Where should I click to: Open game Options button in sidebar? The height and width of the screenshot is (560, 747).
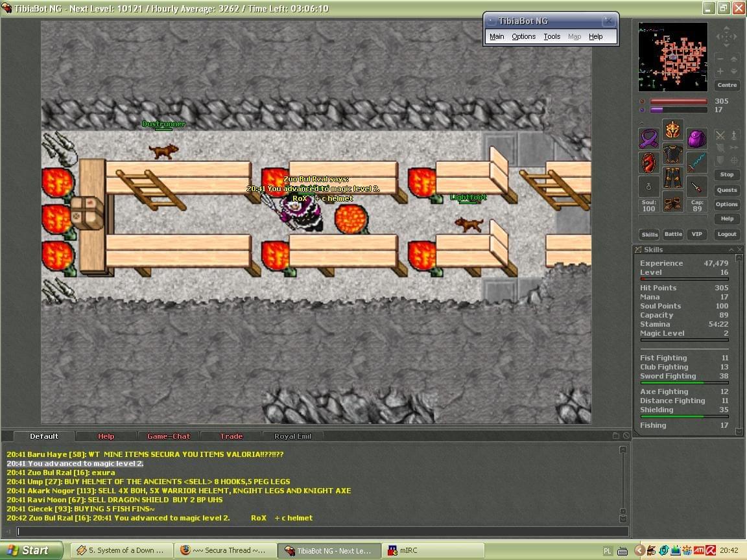(x=727, y=204)
